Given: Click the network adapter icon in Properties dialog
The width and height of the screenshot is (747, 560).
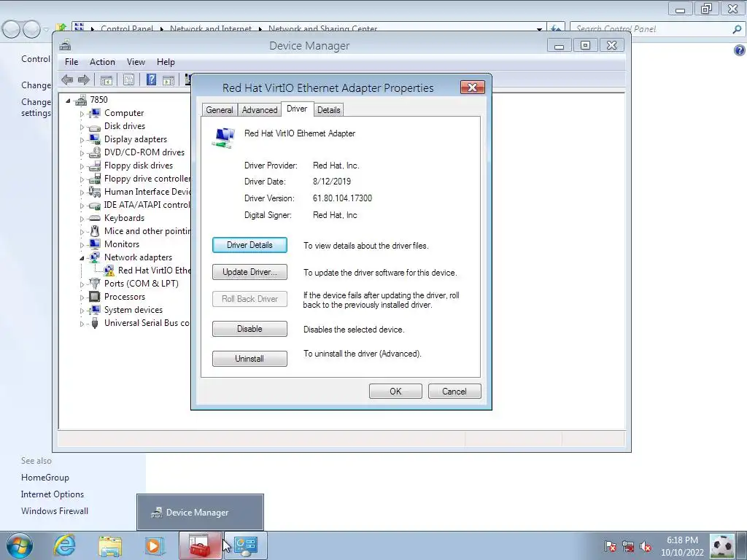Looking at the screenshot, I should (x=223, y=138).
